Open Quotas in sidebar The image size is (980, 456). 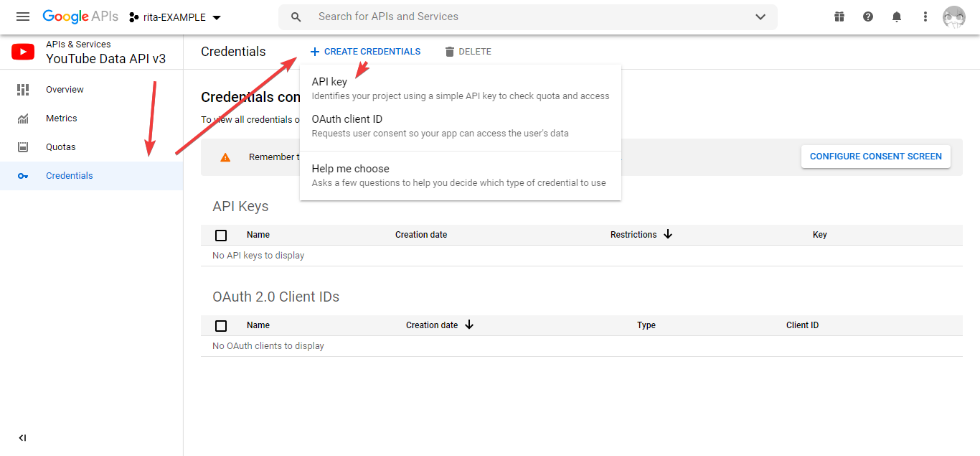[x=92, y=147]
